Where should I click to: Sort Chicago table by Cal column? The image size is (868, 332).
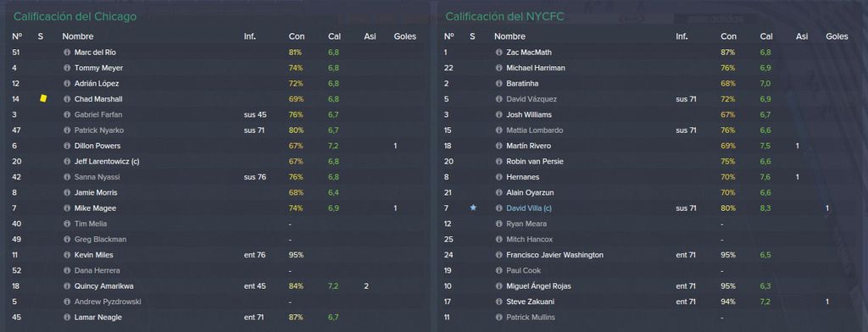click(334, 36)
